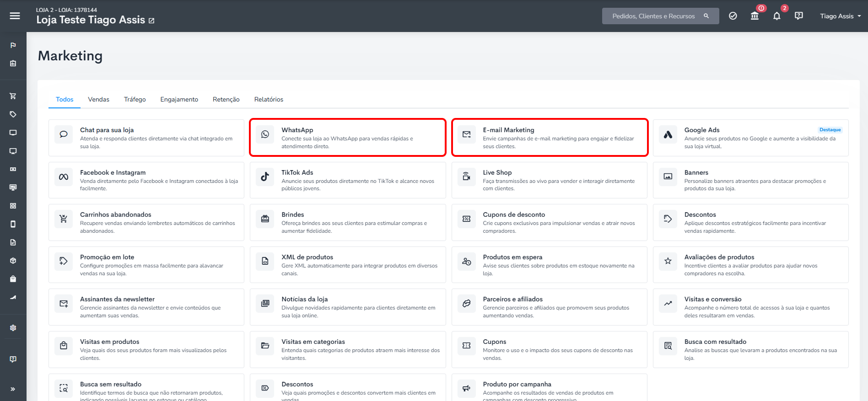Expand the sidebar with double chevron
This screenshot has height=401, width=868.
pyautogui.click(x=13, y=389)
